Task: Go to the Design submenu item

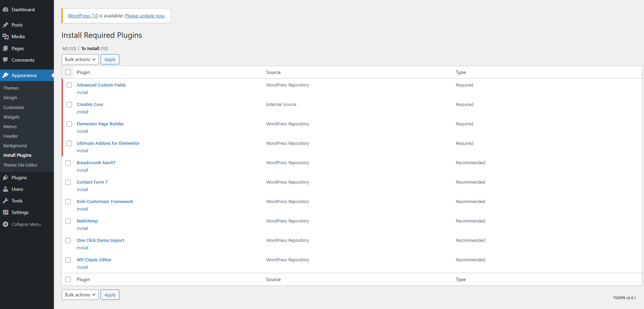Action: pyautogui.click(x=10, y=97)
